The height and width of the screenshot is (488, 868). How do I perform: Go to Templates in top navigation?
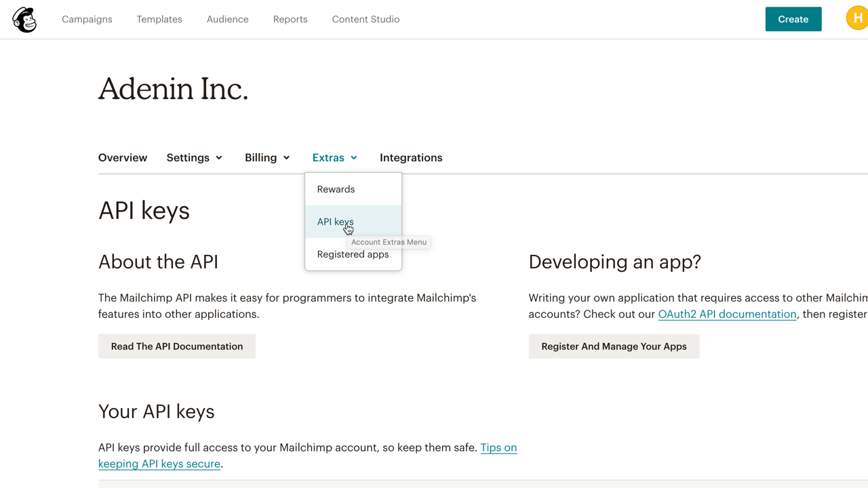pos(159,19)
